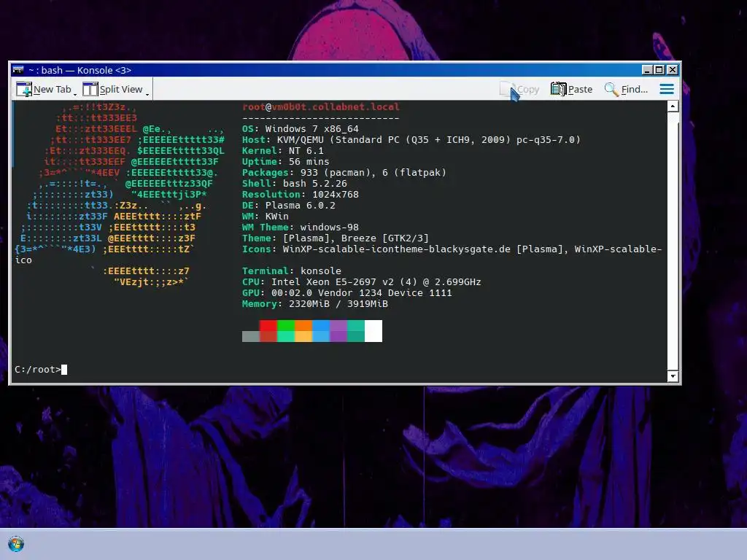Open a New Tab in Konsole

pos(43,89)
